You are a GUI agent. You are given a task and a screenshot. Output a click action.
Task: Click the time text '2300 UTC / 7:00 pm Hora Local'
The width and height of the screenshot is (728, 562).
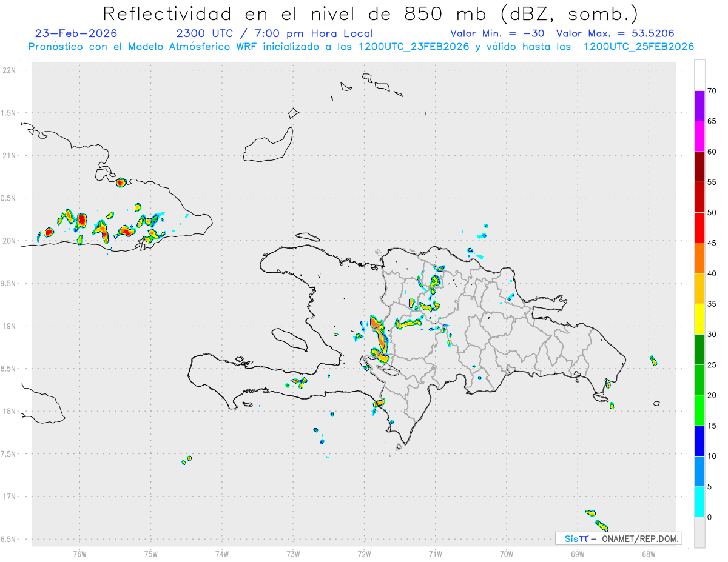(x=274, y=33)
